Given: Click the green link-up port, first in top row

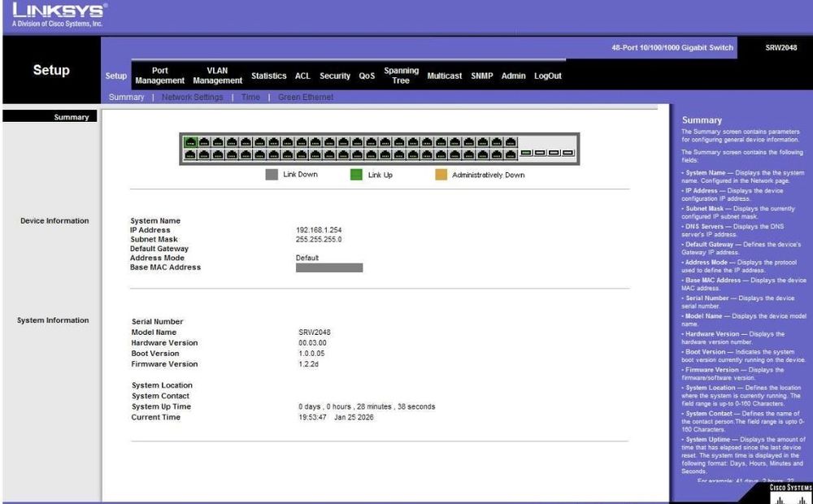Looking at the screenshot, I should (x=191, y=142).
